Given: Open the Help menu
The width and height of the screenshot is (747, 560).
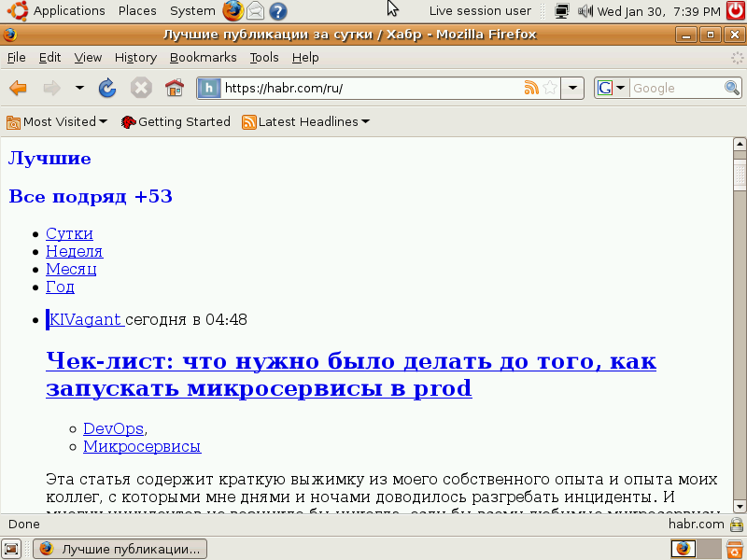Looking at the screenshot, I should point(305,58).
